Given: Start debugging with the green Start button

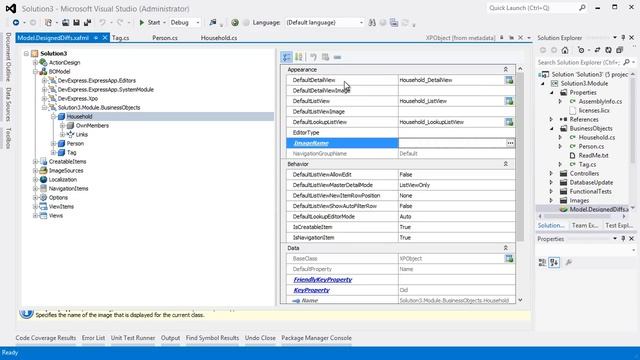Looking at the screenshot, I should 150,22.
